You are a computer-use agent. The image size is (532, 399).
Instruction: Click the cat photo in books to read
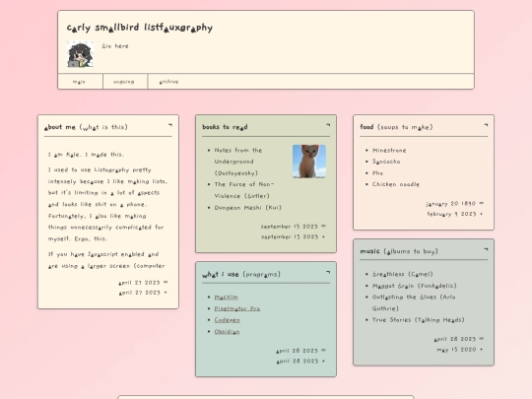coord(309,162)
